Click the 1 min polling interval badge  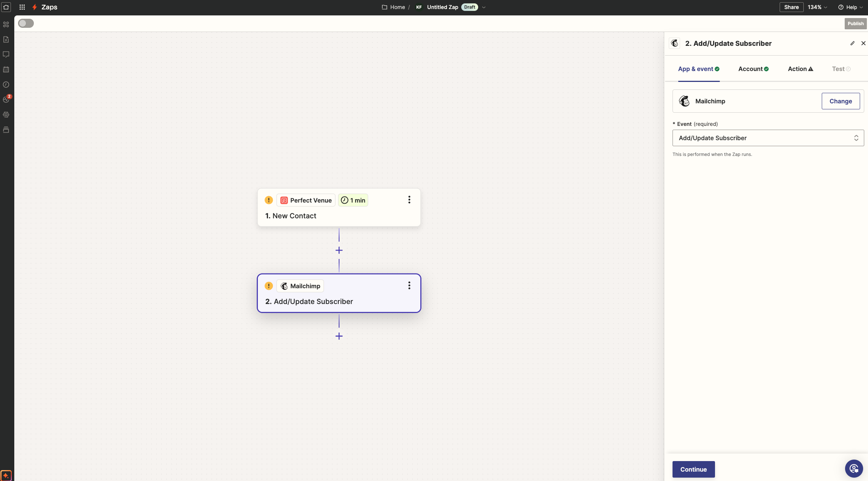pyautogui.click(x=353, y=200)
